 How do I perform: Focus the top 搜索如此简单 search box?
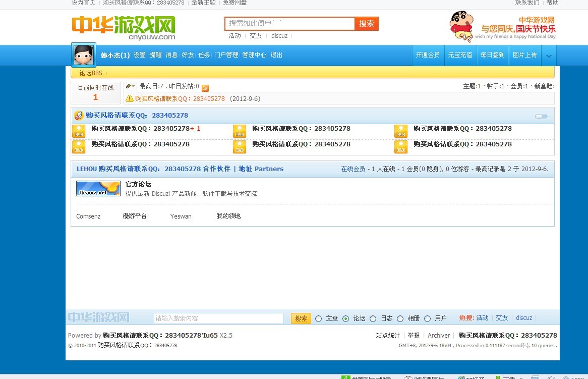pyautogui.click(x=289, y=23)
